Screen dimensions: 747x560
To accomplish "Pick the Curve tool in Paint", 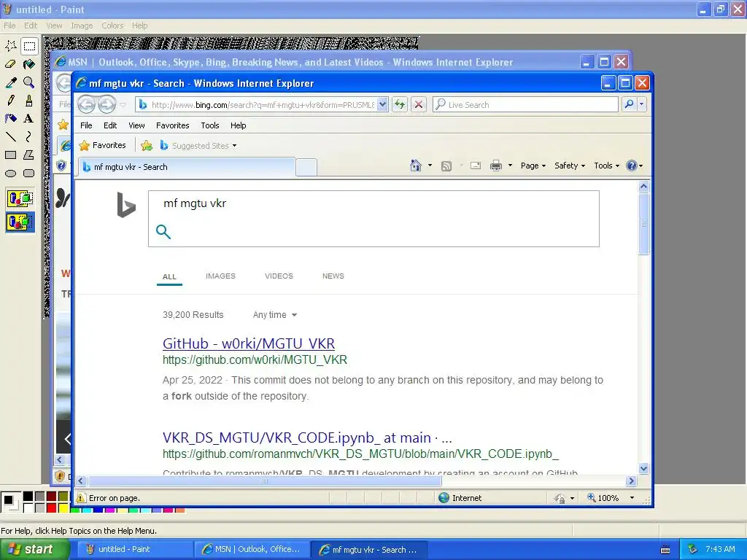I will tap(29, 136).
